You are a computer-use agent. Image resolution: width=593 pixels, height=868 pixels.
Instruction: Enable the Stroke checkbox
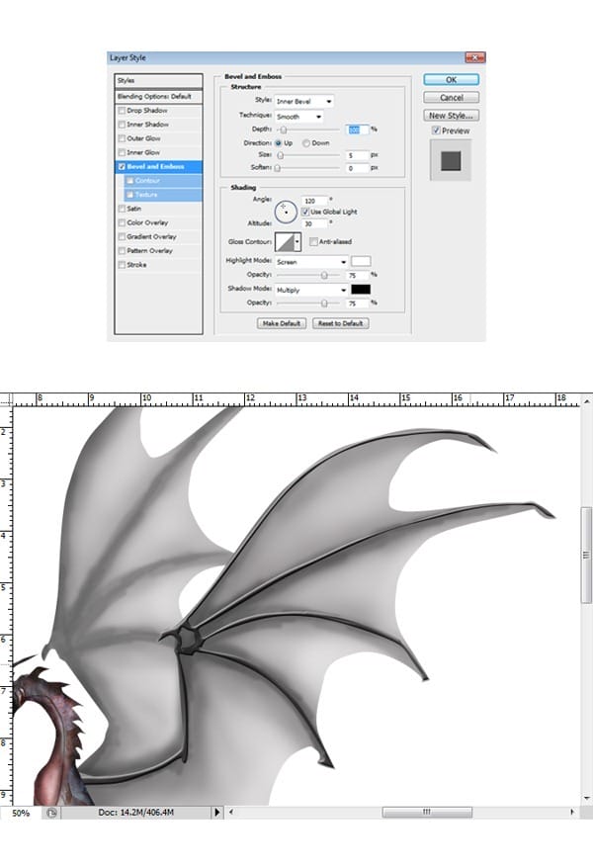click(x=122, y=265)
